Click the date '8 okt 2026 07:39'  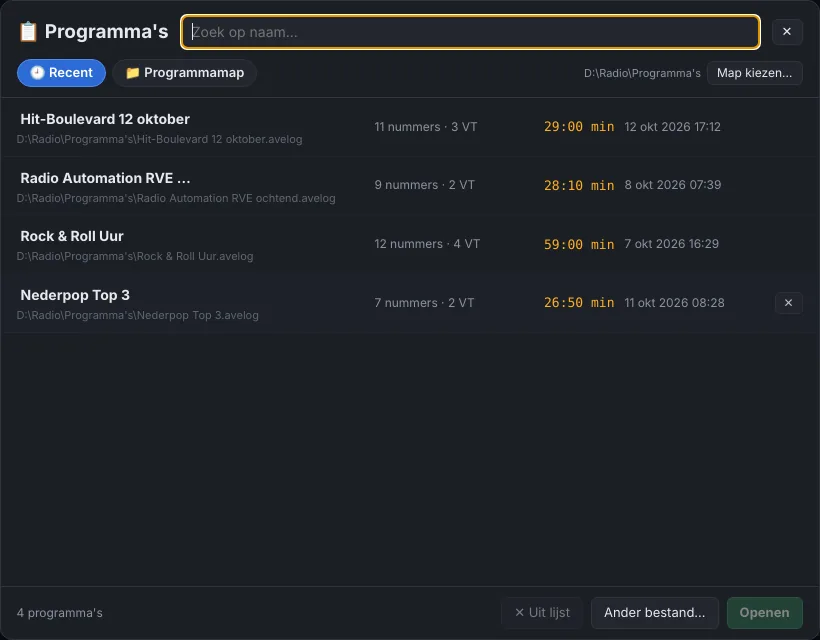click(x=673, y=185)
